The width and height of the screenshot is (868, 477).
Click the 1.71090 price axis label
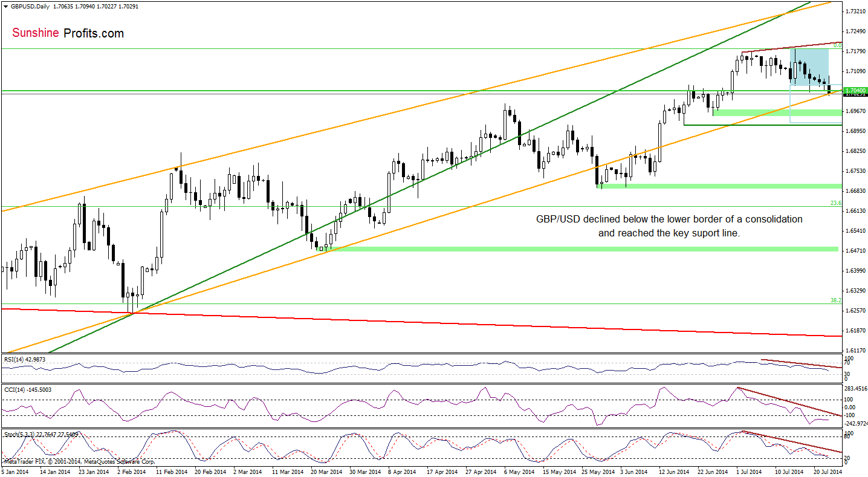coord(855,71)
